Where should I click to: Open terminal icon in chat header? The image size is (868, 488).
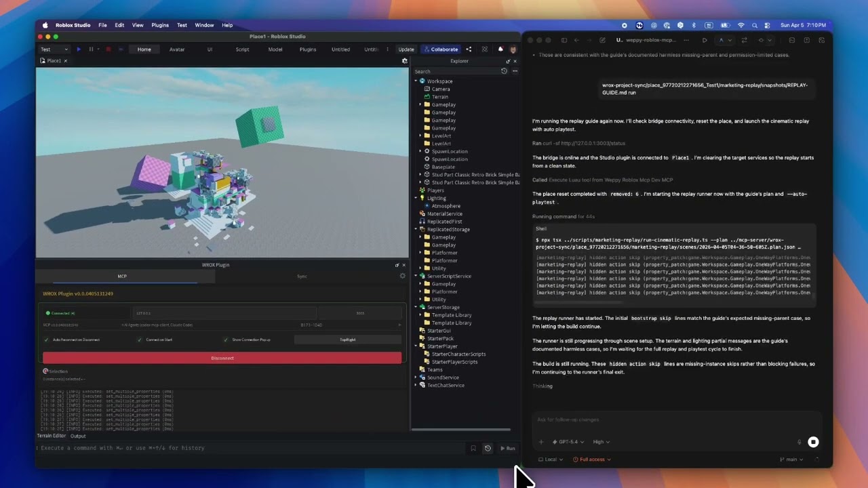[791, 40]
